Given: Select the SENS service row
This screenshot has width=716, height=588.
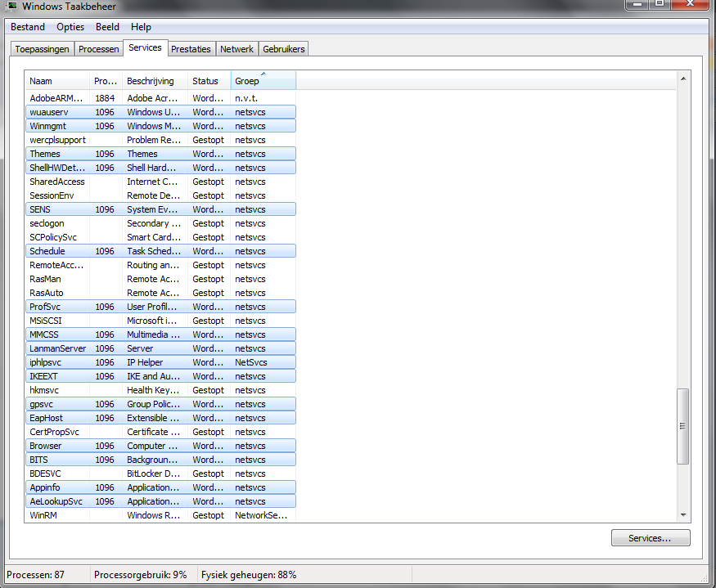Looking at the screenshot, I should (x=160, y=209).
